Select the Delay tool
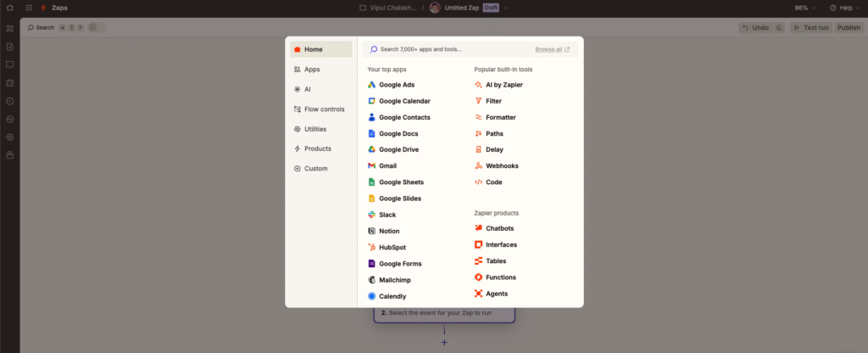The height and width of the screenshot is (353, 868). pyautogui.click(x=489, y=149)
